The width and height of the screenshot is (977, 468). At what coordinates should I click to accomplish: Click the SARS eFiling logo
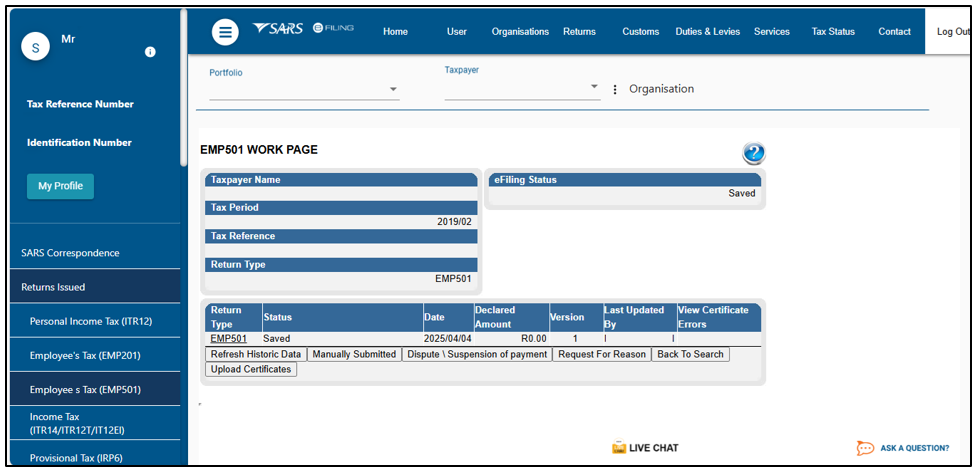pos(303,29)
